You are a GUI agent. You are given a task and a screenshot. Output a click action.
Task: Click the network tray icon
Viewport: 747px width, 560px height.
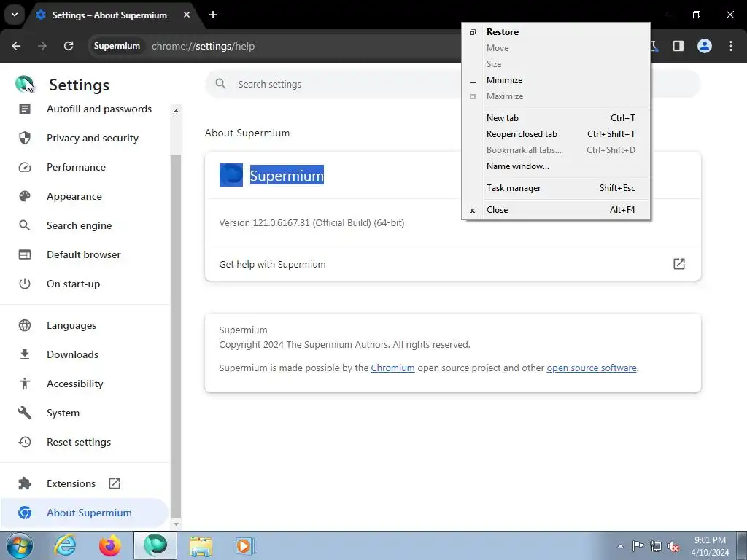coord(656,546)
